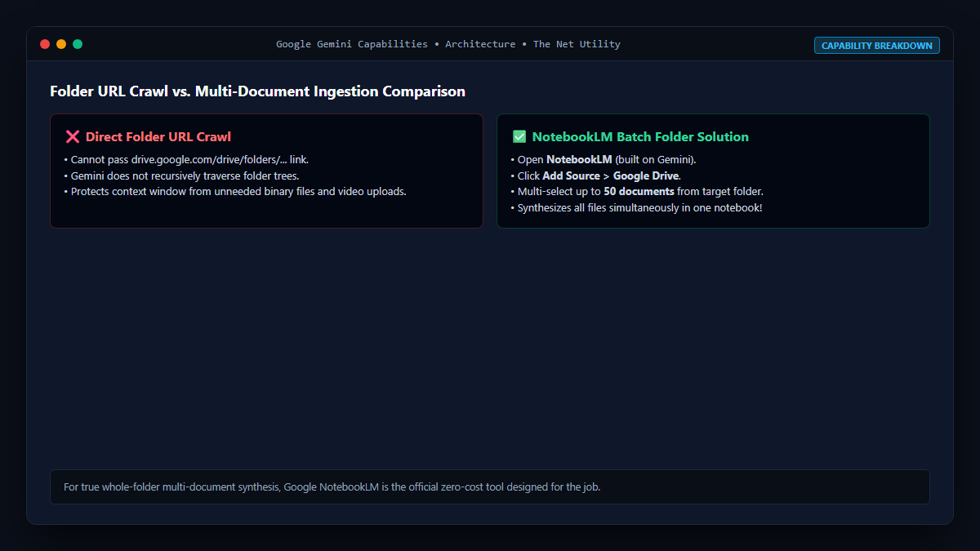Select the window title 'Google Gemini Capabilities'

coord(352,44)
